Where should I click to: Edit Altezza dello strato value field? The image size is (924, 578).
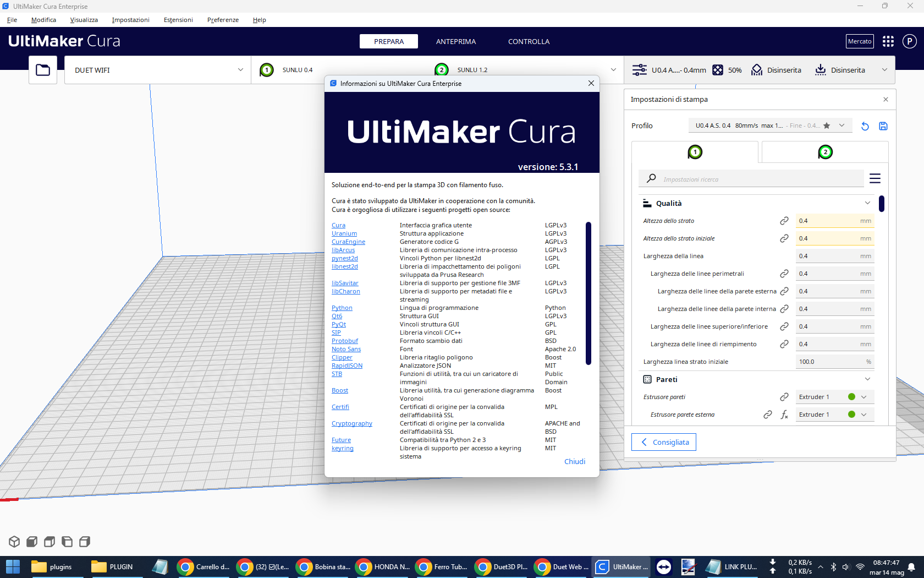[834, 221]
